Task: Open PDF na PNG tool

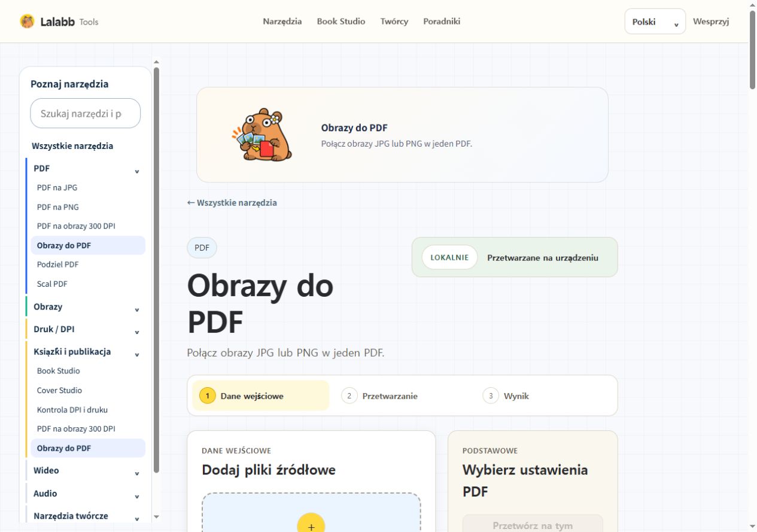Action: coord(58,207)
